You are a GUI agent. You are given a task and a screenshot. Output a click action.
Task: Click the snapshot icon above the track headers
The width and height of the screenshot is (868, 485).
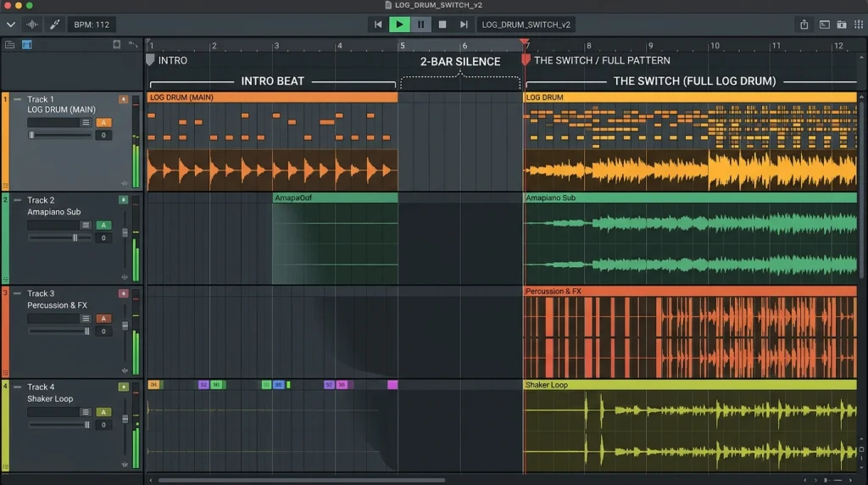pyautogui.click(x=117, y=44)
